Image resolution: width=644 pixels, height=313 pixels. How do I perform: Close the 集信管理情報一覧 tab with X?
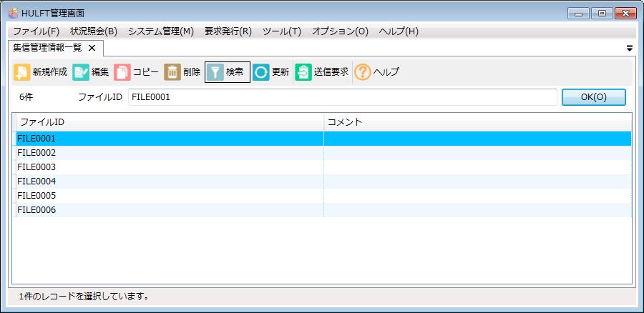(92, 48)
